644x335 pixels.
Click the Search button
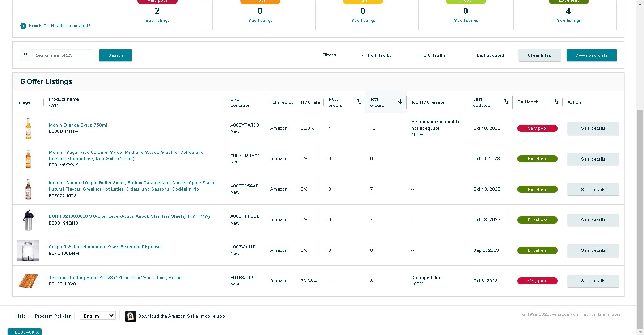pyautogui.click(x=115, y=55)
